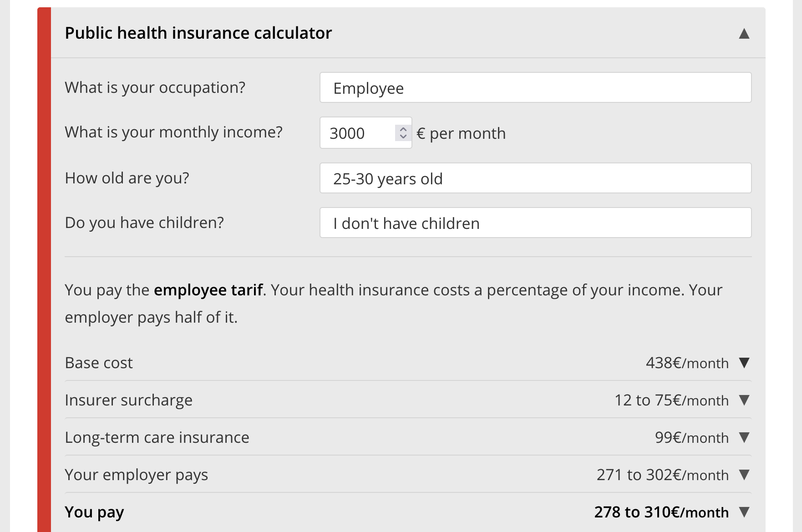Image resolution: width=802 pixels, height=532 pixels.
Task: Click the monthly income stepper arrows
Action: pyautogui.click(x=403, y=133)
